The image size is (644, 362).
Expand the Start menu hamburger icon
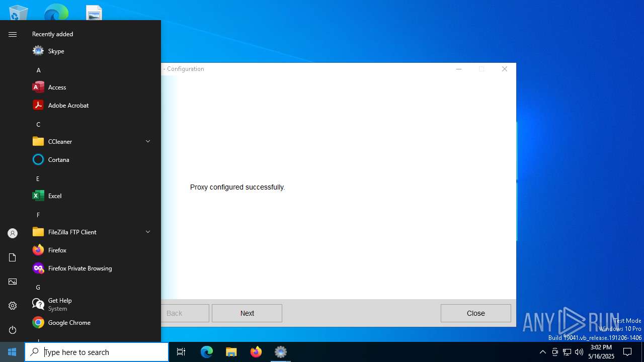(13, 34)
